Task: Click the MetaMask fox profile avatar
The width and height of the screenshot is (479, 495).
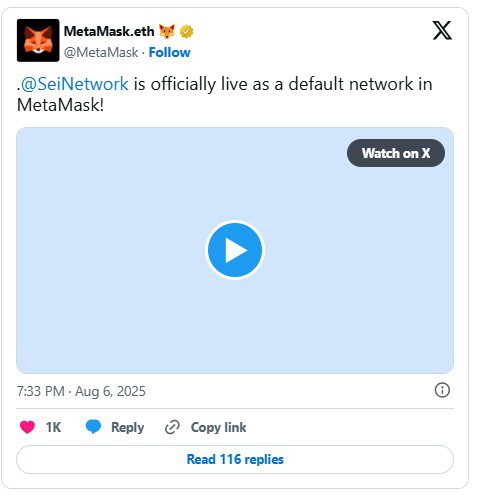Action: pyautogui.click(x=38, y=40)
